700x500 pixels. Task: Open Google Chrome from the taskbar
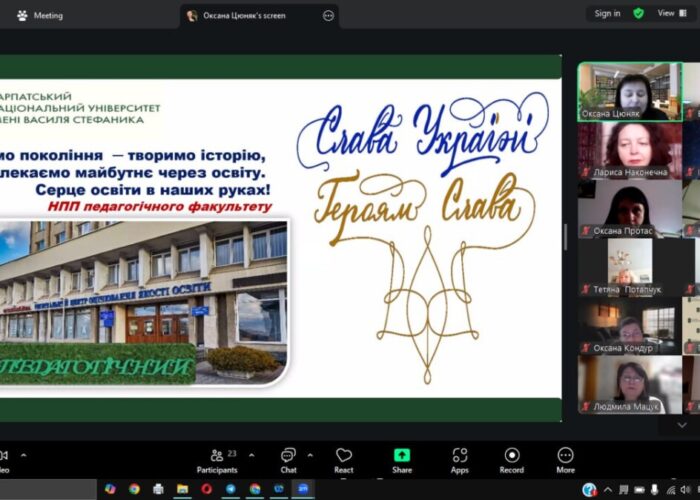(134, 489)
